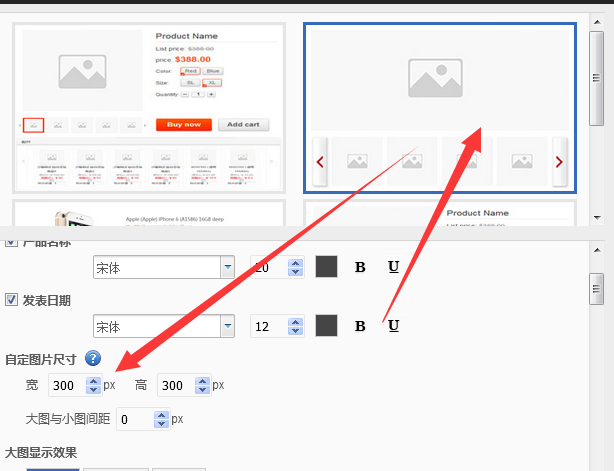Toggle underline for the product name text
Screen dimensions: 614x471
[393, 267]
